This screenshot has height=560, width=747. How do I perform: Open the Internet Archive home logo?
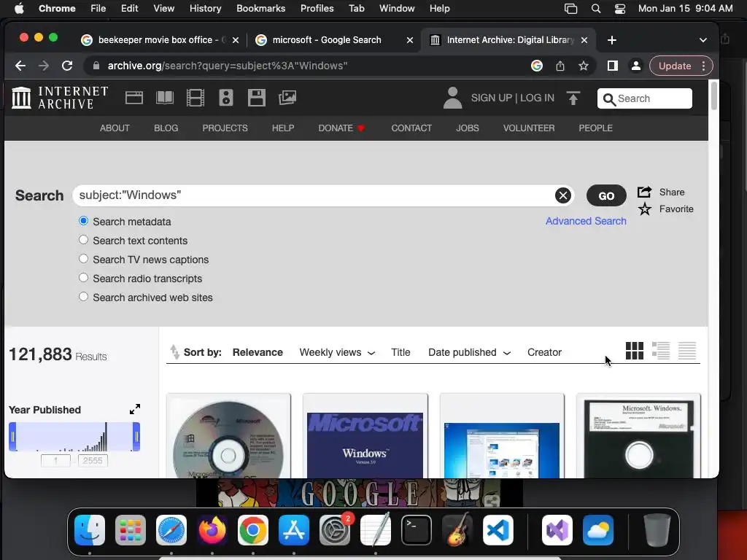(60, 98)
